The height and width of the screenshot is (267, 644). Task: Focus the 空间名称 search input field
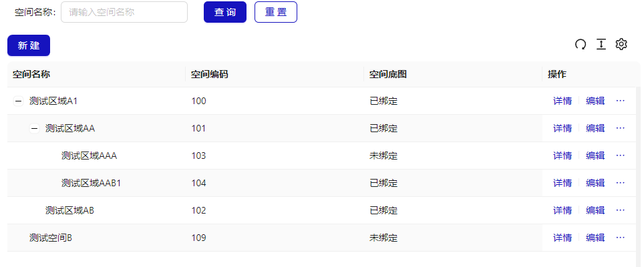coord(124,12)
